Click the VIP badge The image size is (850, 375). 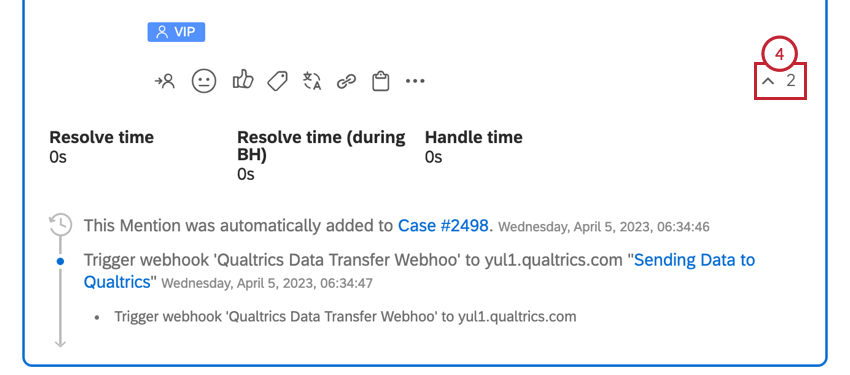tap(176, 32)
